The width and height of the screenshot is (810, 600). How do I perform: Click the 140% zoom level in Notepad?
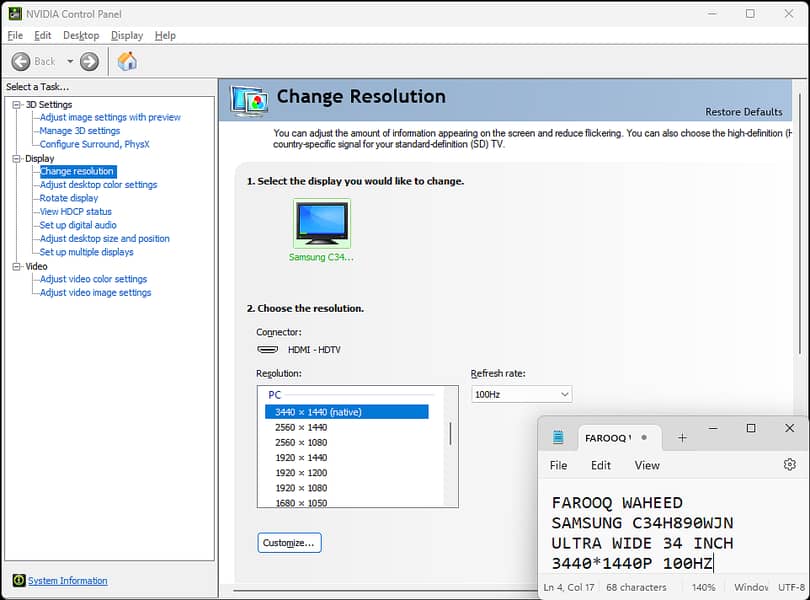[x=703, y=587]
